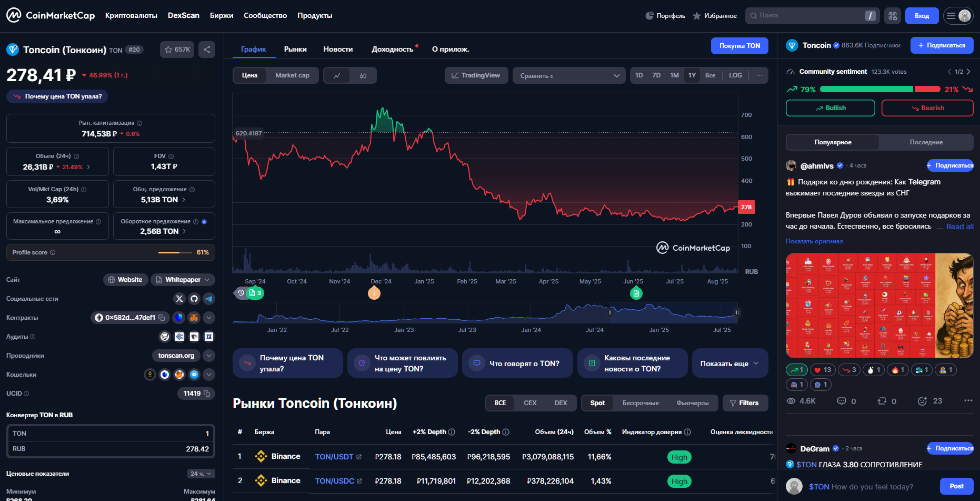Open DexScan menu item
The width and height of the screenshot is (980, 501).
coord(183,15)
